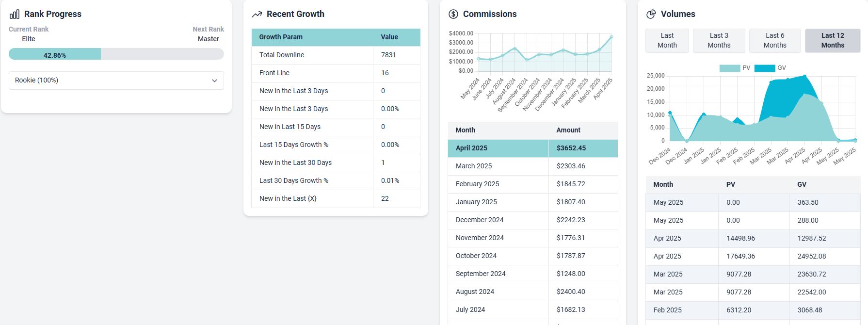This screenshot has height=325, width=868.
Task: Click the March 2025 commission row
Action: [x=532, y=166]
